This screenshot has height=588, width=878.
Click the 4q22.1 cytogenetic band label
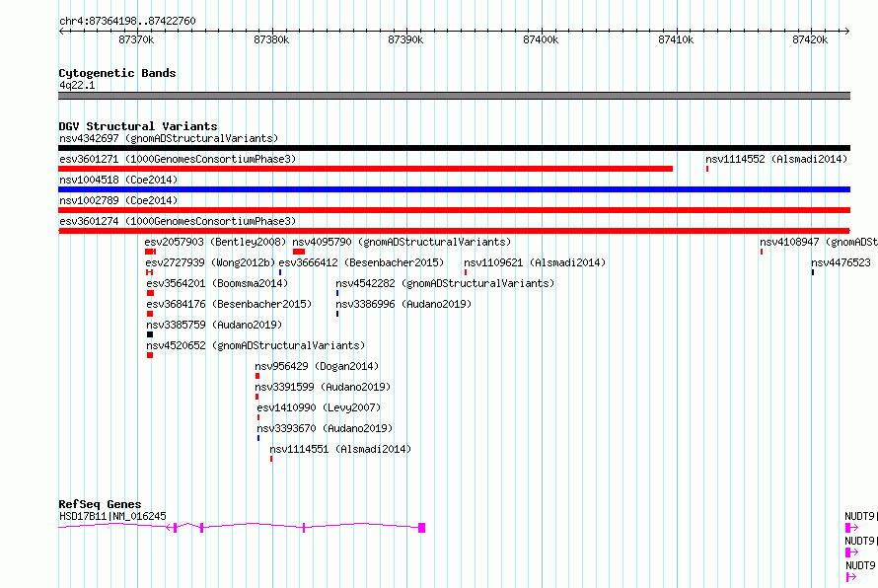coord(77,85)
